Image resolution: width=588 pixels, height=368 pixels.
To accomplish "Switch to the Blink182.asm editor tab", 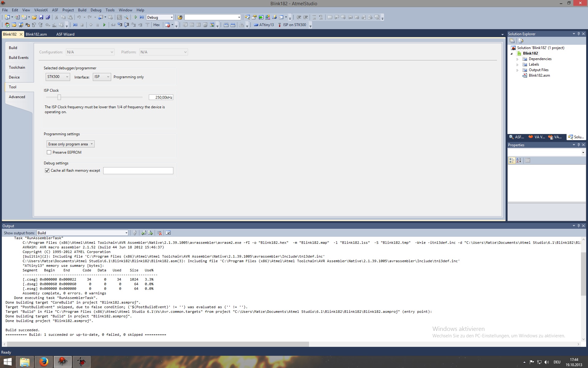I will (36, 34).
